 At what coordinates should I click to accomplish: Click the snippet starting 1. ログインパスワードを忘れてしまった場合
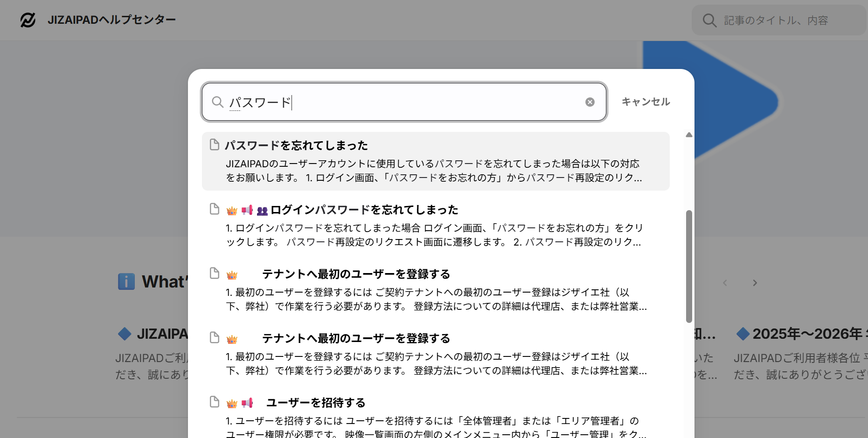tap(435, 235)
